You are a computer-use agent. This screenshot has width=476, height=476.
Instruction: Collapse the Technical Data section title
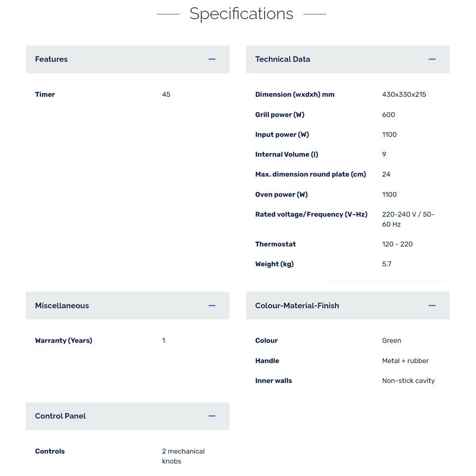[x=282, y=59]
